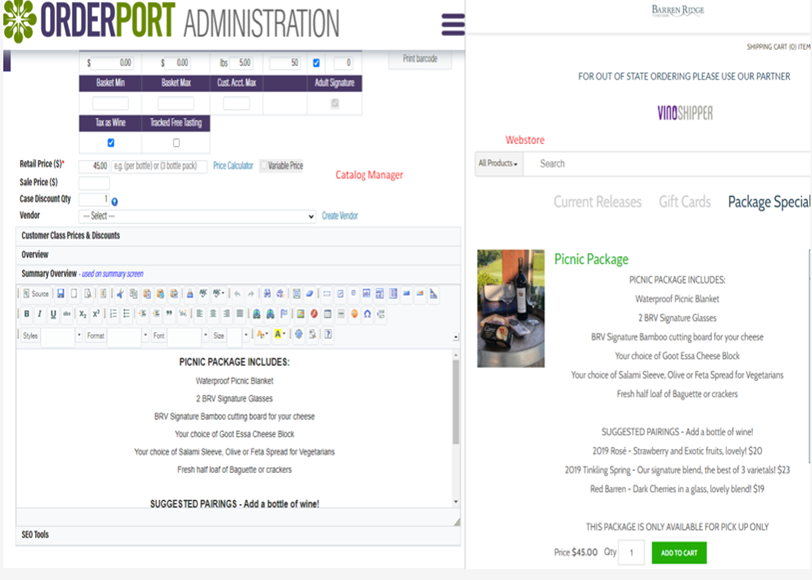Open the Size dropdown in editor
Image resolution: width=812 pixels, height=580 pixels.
230,336
